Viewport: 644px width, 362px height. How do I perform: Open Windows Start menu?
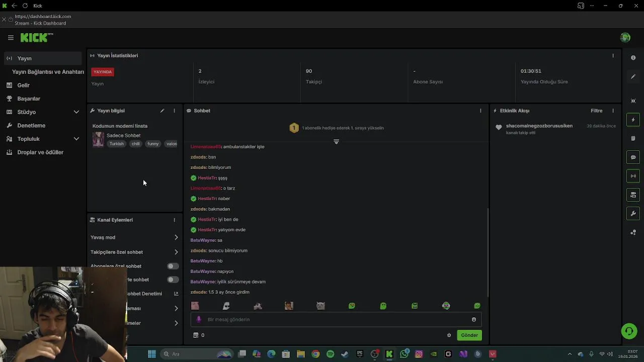pyautogui.click(x=151, y=354)
